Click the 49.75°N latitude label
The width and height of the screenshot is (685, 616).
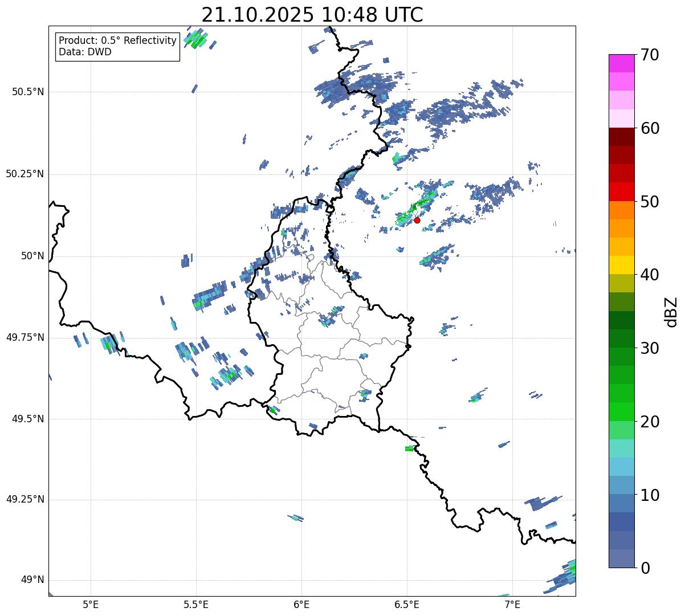point(25,337)
